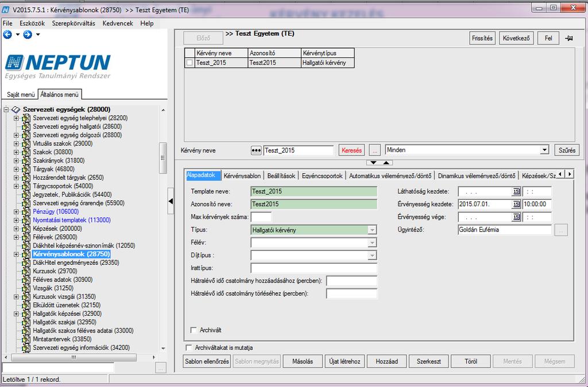Click the down triangle panel splitter arrow
The width and height of the screenshot is (588, 387).
tap(373, 162)
